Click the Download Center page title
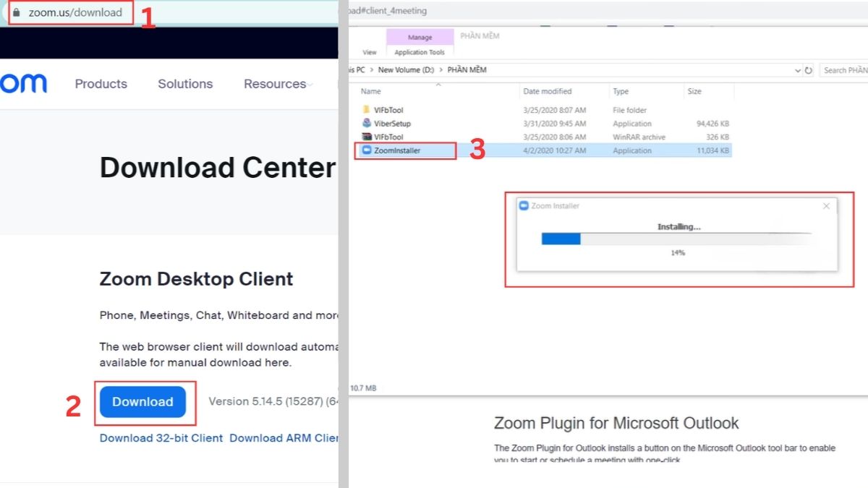Screen dimensions: 868x488 coord(217,168)
